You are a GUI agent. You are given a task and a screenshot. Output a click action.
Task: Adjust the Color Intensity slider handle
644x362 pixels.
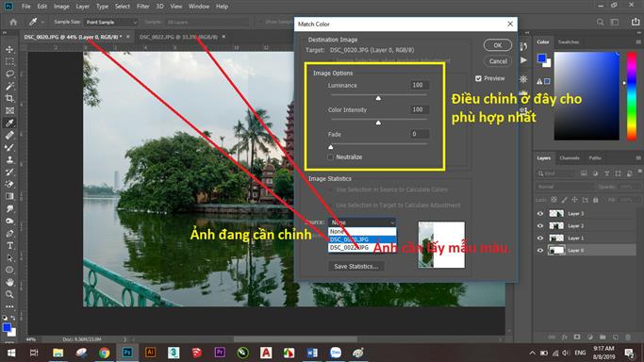[378, 123]
